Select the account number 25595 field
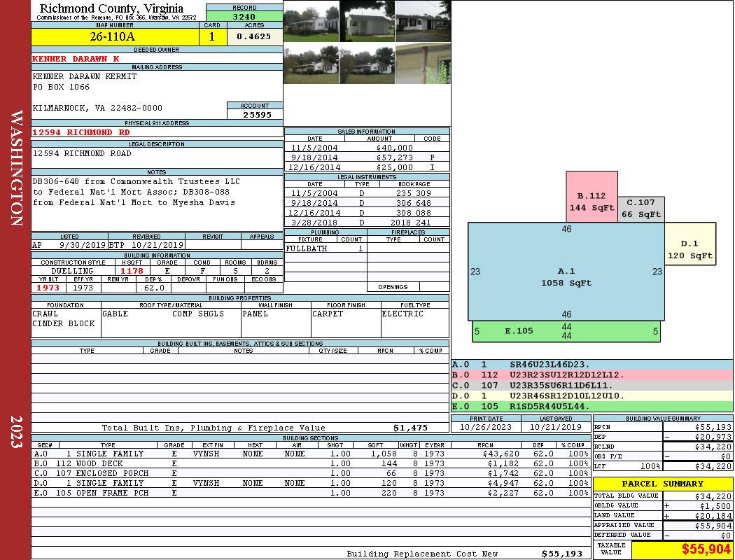This screenshot has height=560, width=735. pos(255,114)
